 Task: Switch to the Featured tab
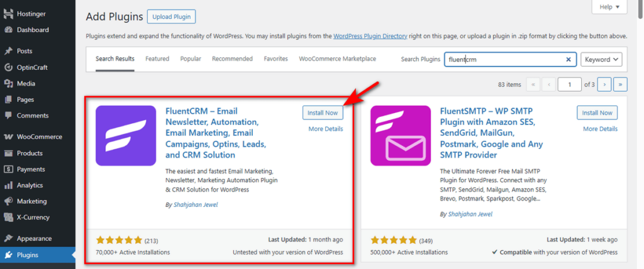coord(157,58)
